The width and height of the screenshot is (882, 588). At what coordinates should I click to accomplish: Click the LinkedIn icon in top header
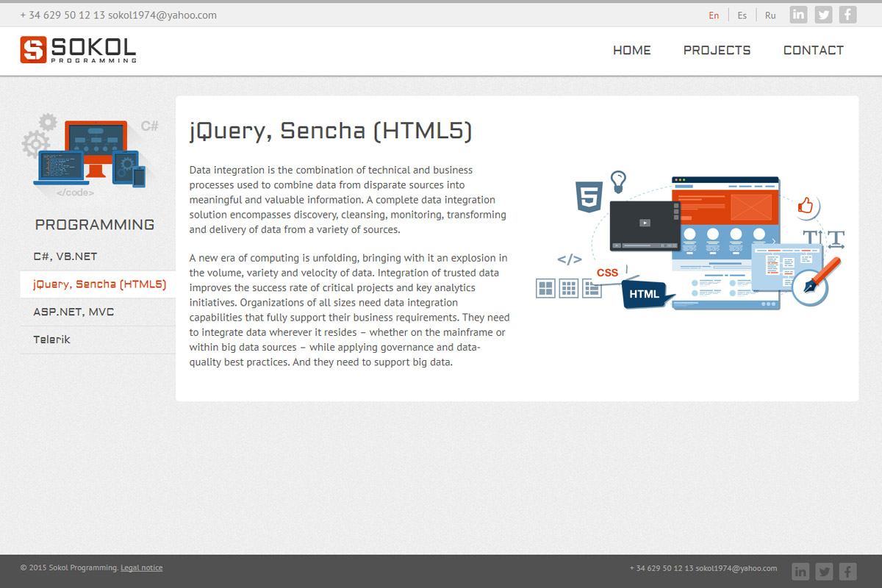pos(798,15)
